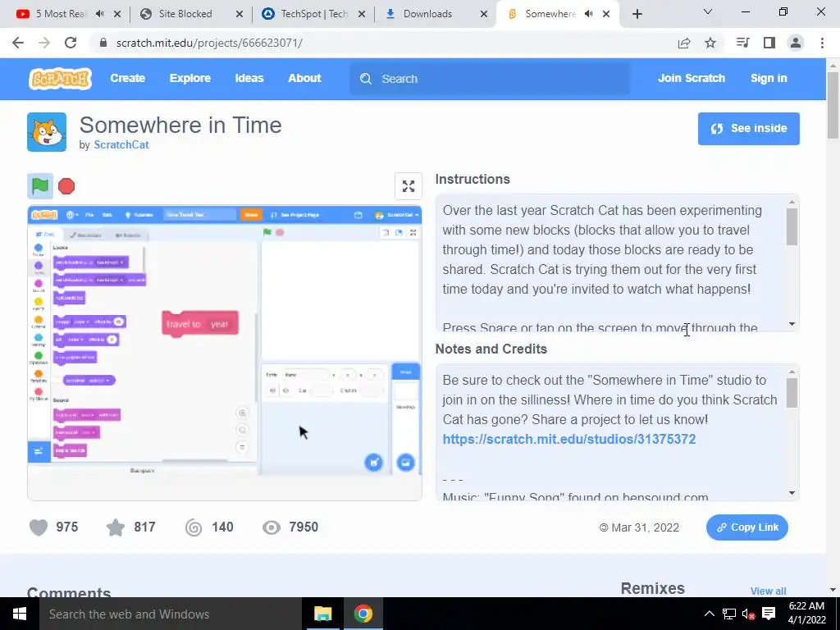This screenshot has height=630, width=840.
Task: Open the About menu item
Action: click(304, 78)
